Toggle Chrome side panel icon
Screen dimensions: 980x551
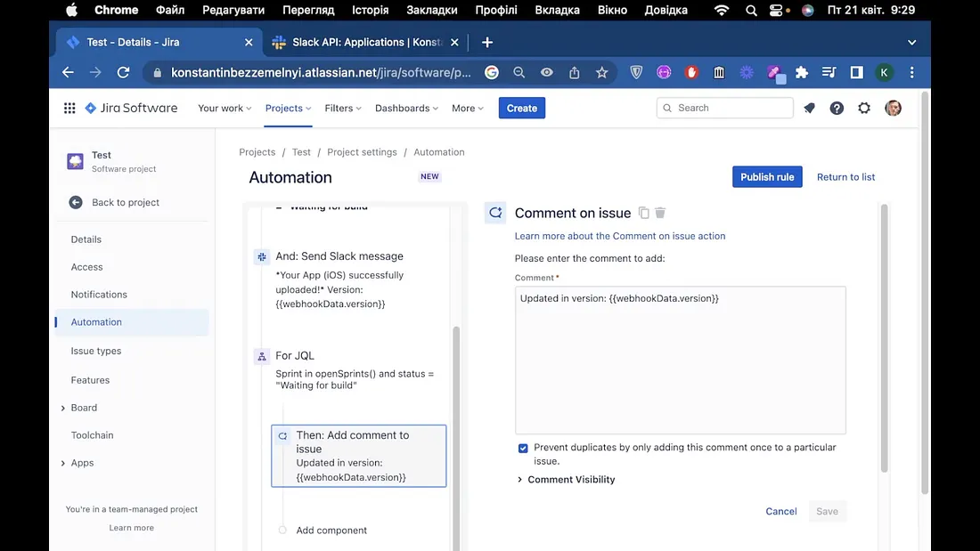point(857,72)
